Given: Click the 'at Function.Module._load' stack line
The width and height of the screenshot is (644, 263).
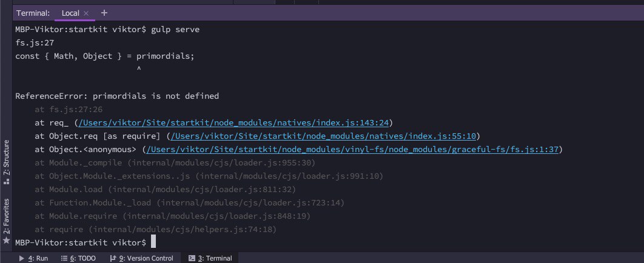Looking at the screenshot, I should click(190, 202).
